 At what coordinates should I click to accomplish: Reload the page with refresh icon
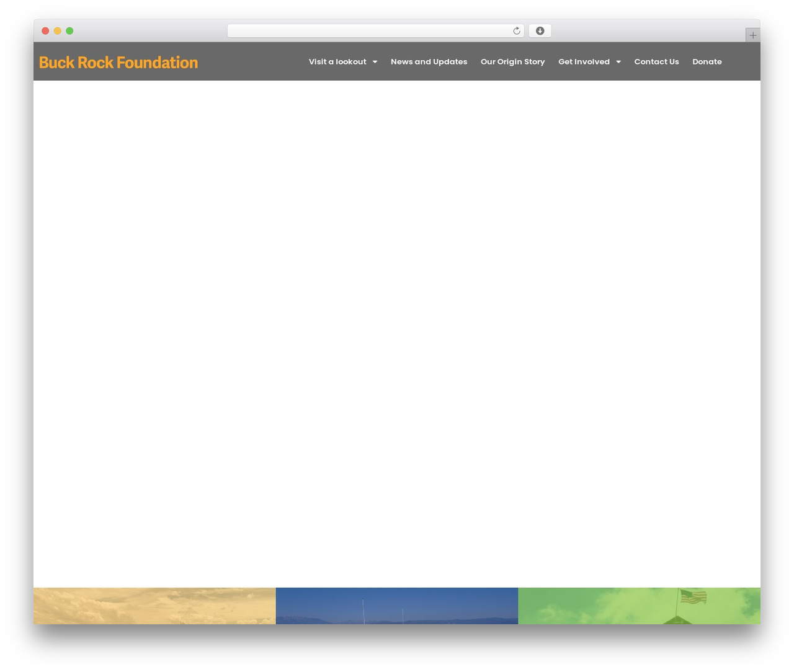pos(516,31)
